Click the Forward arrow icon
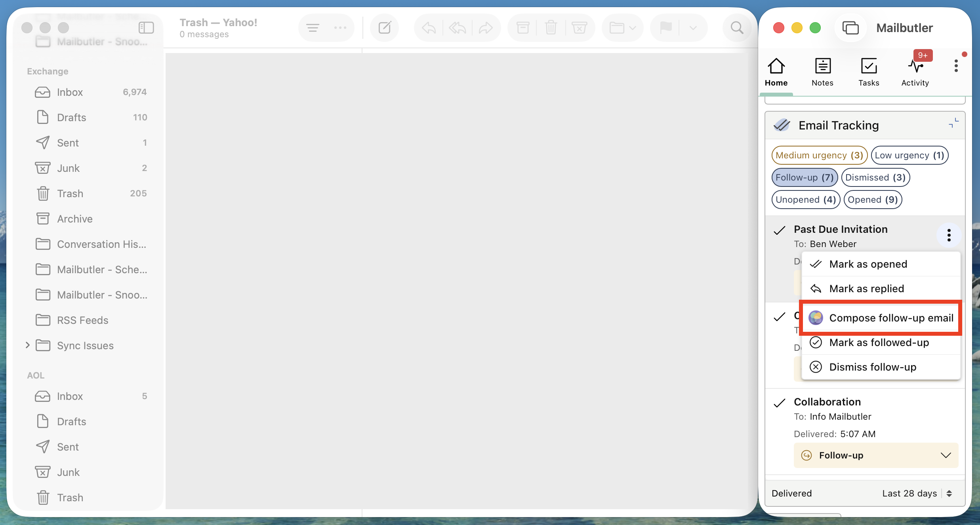980x525 pixels. point(486,28)
